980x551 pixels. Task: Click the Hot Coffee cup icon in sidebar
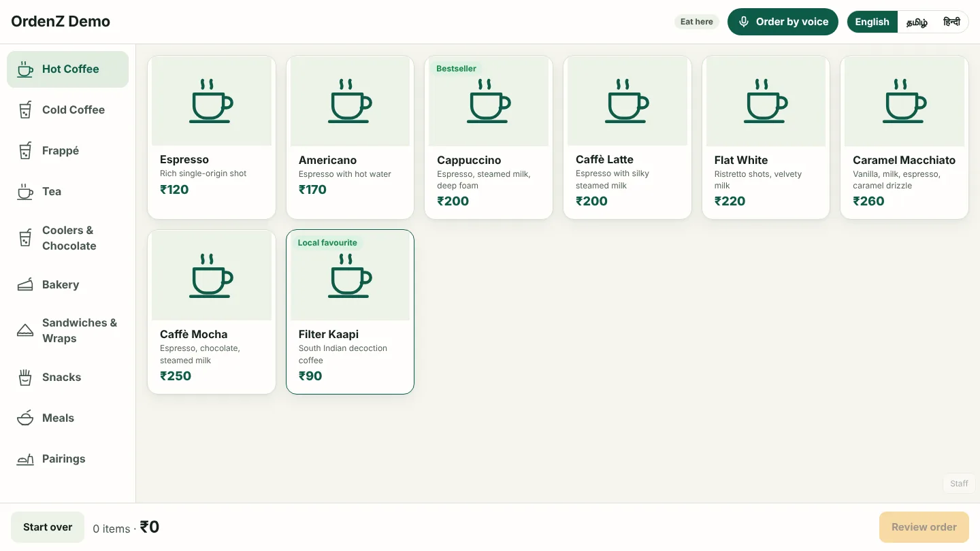point(25,69)
